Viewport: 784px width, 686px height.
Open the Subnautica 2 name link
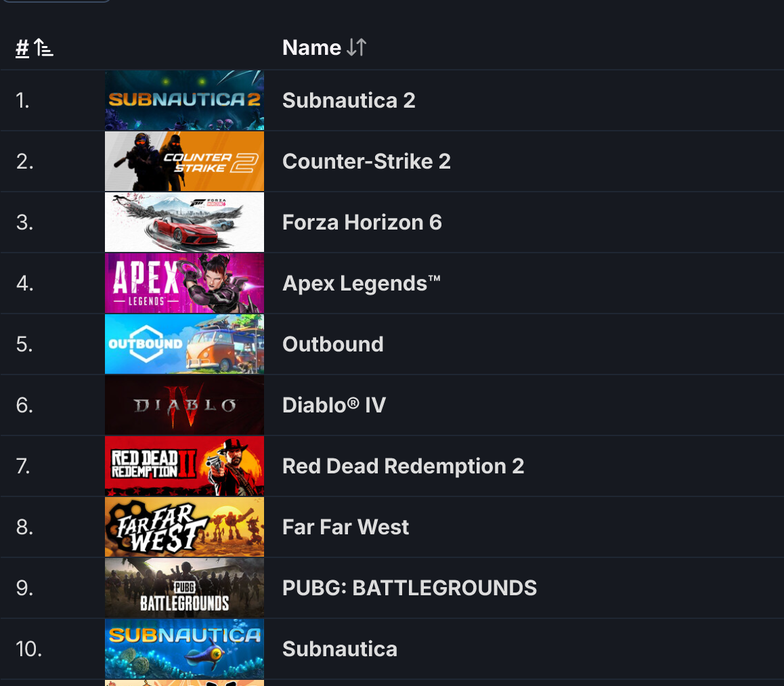[x=349, y=100]
